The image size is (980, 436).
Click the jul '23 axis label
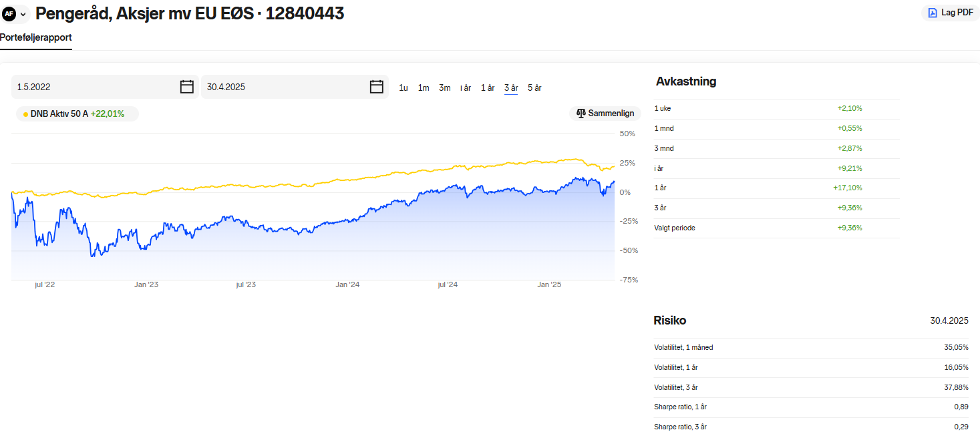(x=246, y=284)
